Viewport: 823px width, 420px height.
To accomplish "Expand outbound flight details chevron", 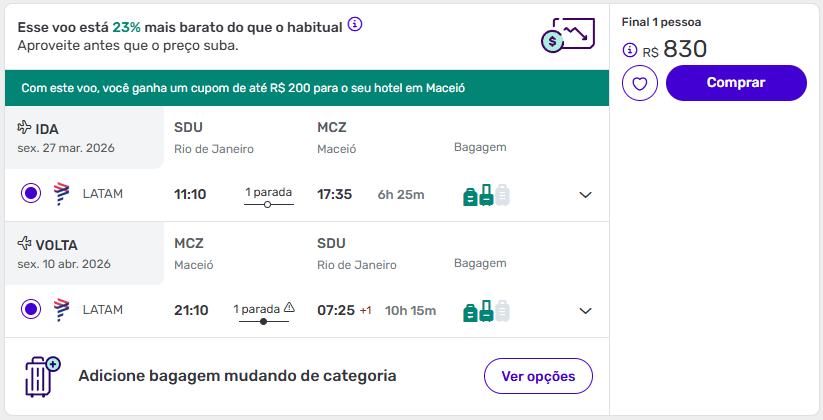I will coord(586,195).
